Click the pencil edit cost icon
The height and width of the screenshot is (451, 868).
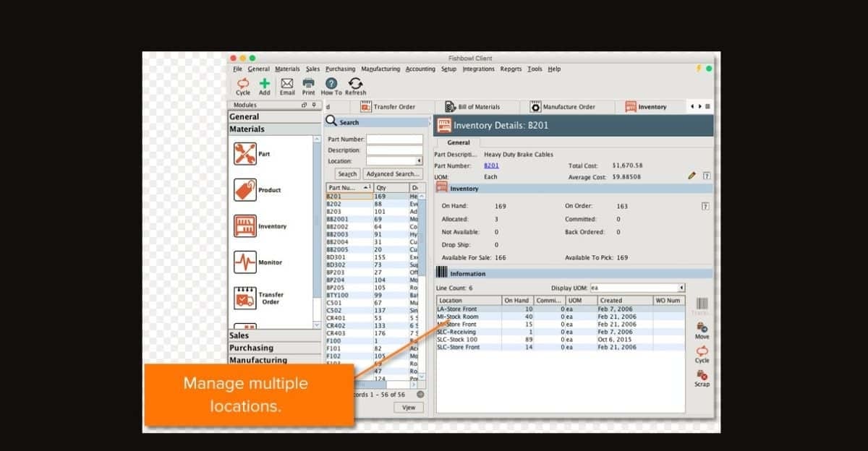click(692, 175)
